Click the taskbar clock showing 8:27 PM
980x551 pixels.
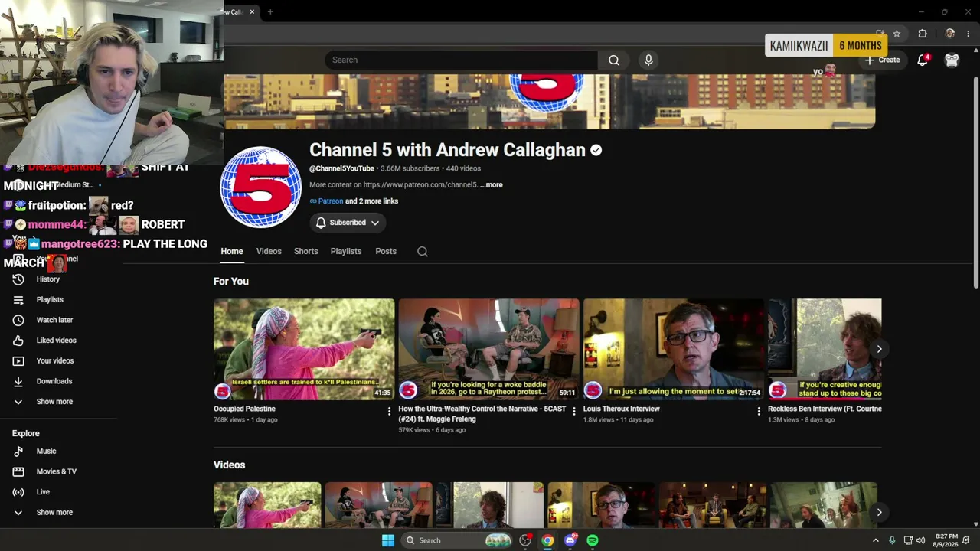[x=946, y=540]
